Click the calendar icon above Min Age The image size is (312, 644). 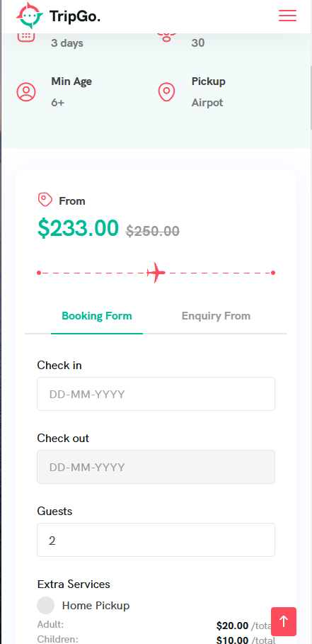point(26,37)
